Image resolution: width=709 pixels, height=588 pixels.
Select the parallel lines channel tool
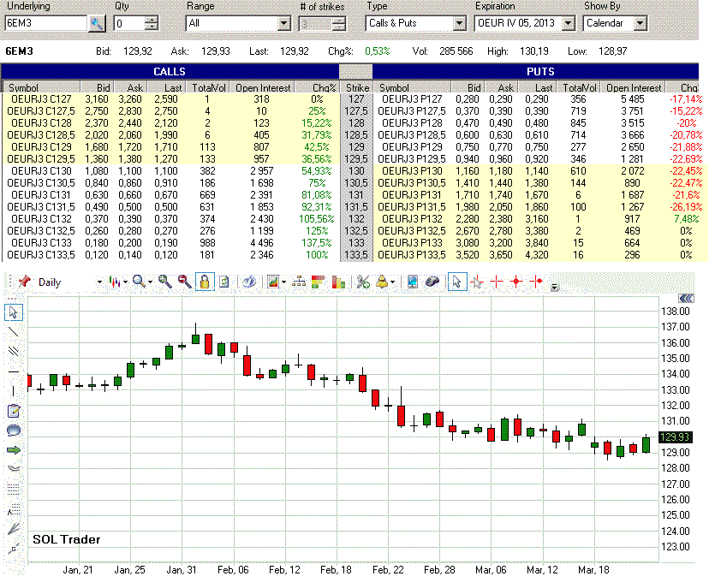[14, 352]
